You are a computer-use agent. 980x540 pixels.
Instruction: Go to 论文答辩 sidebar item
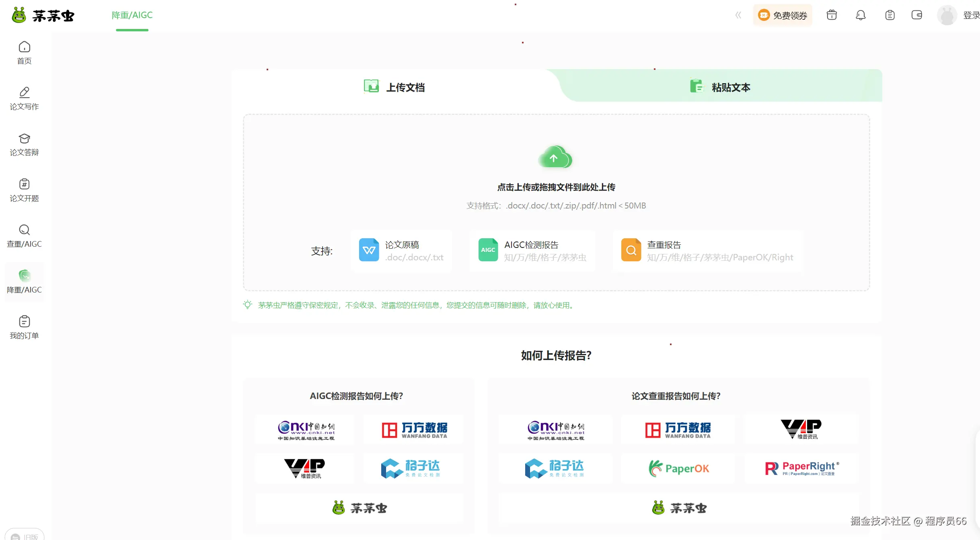[x=24, y=144]
